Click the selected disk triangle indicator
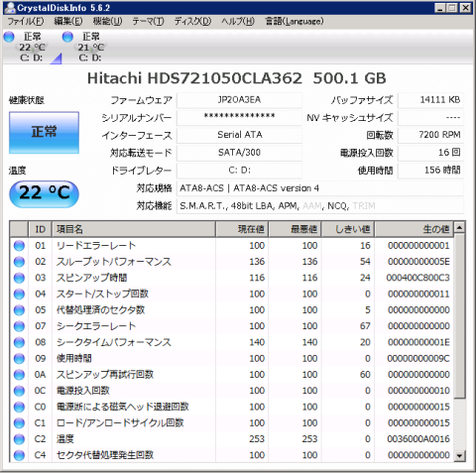This screenshot has height=473, width=476. 57,59
